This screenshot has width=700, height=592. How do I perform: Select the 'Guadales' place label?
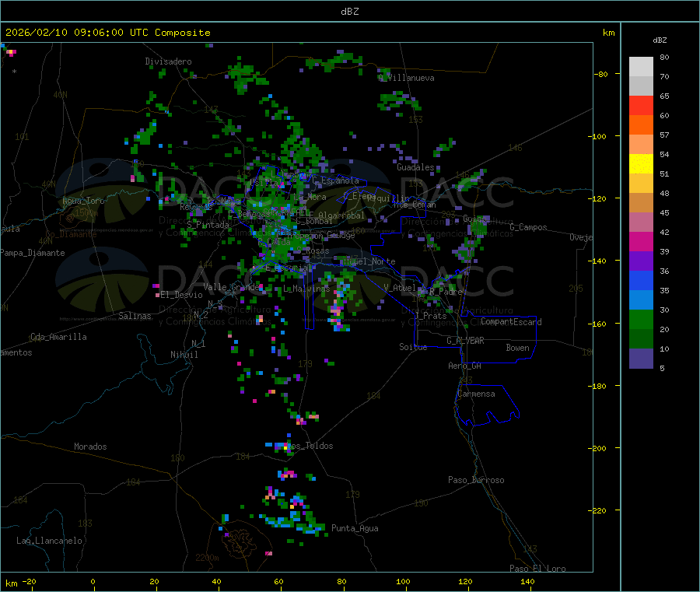[x=415, y=167]
